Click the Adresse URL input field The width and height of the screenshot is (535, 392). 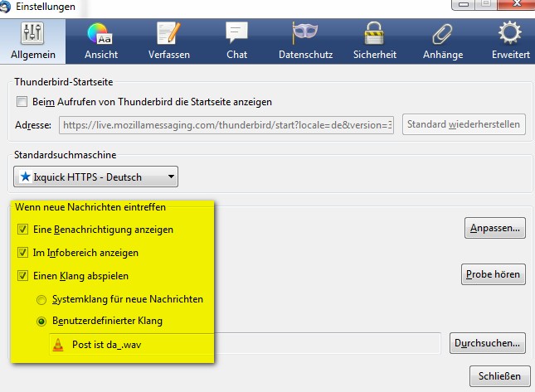tap(226, 125)
